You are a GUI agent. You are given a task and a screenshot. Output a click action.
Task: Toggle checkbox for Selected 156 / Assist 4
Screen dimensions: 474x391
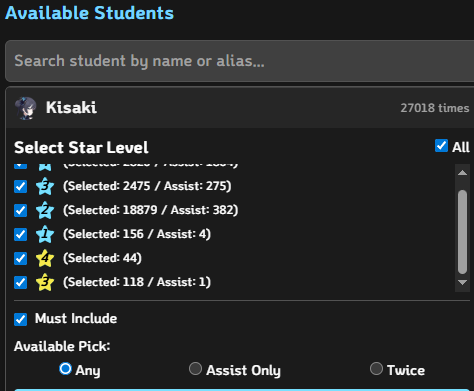click(x=21, y=234)
